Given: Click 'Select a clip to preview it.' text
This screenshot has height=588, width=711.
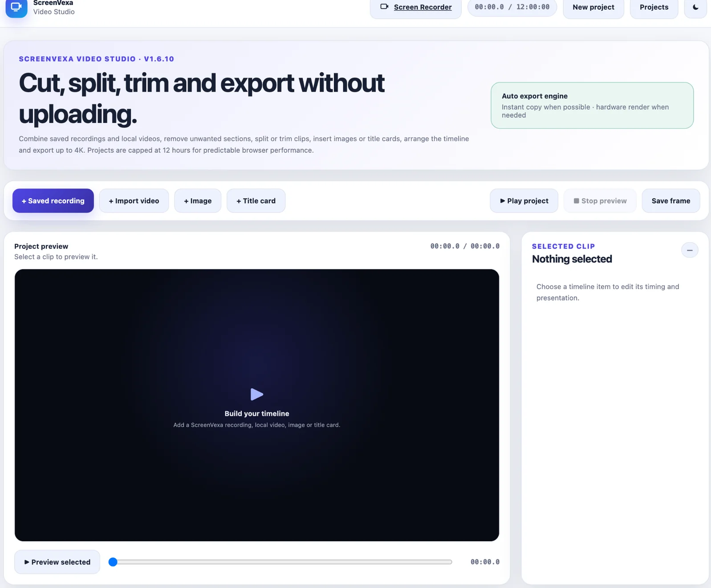Looking at the screenshot, I should [56, 257].
